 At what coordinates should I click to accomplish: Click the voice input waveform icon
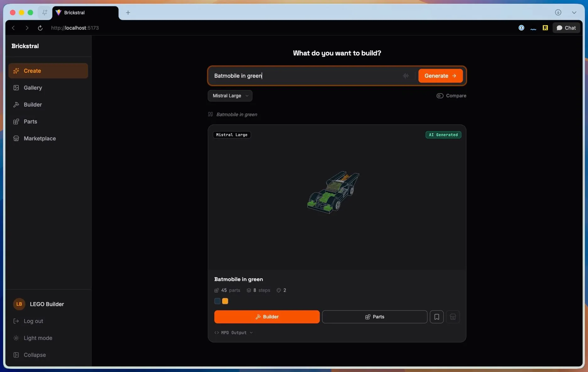point(406,76)
